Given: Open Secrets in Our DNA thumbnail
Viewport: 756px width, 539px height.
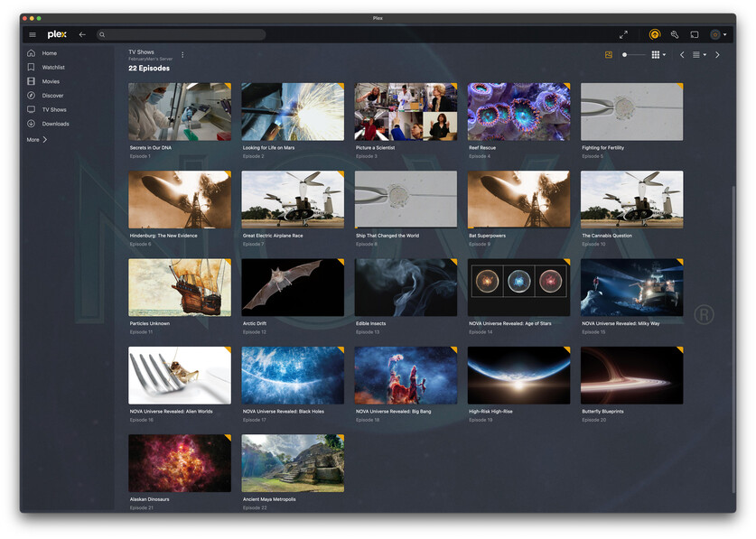Looking at the screenshot, I should tap(180, 112).
